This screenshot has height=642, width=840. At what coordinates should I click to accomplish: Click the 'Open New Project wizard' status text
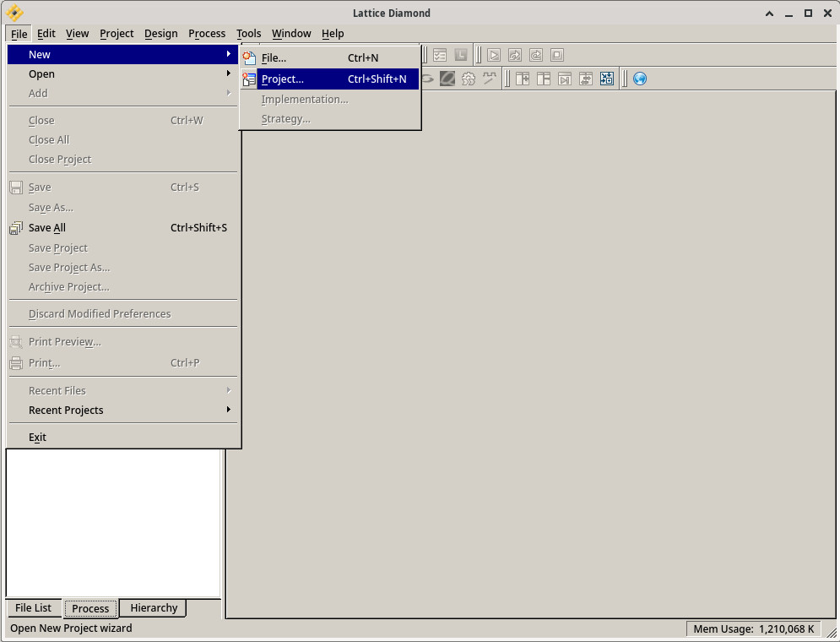[x=71, y=628]
